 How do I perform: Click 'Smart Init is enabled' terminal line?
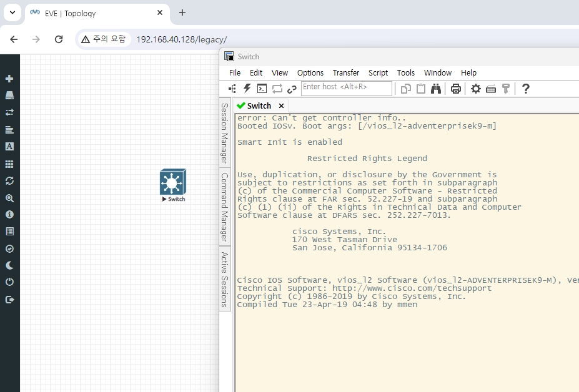290,142
